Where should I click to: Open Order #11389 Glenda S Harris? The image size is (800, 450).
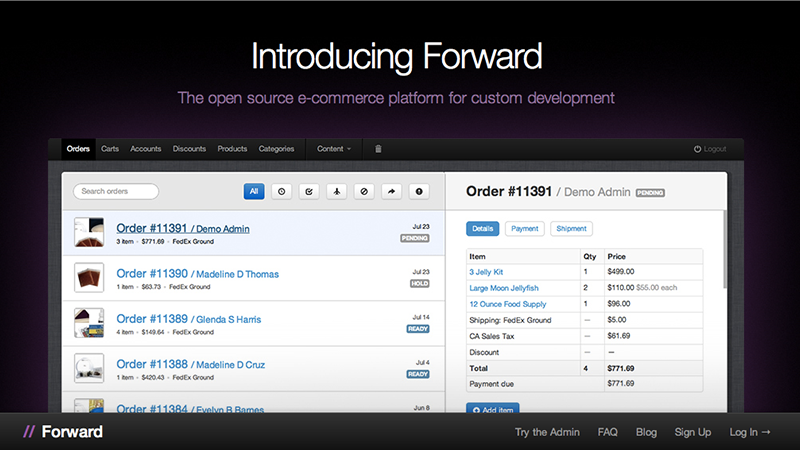click(x=189, y=319)
